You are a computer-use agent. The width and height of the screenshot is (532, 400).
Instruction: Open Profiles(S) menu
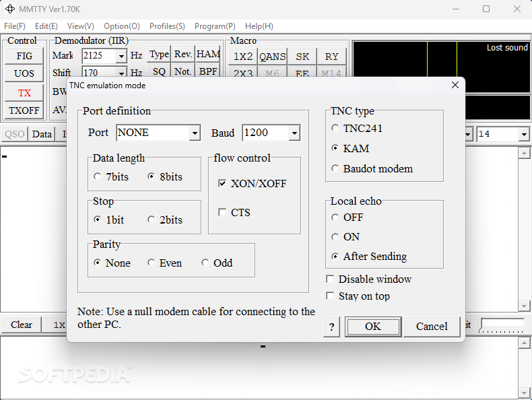tap(167, 26)
